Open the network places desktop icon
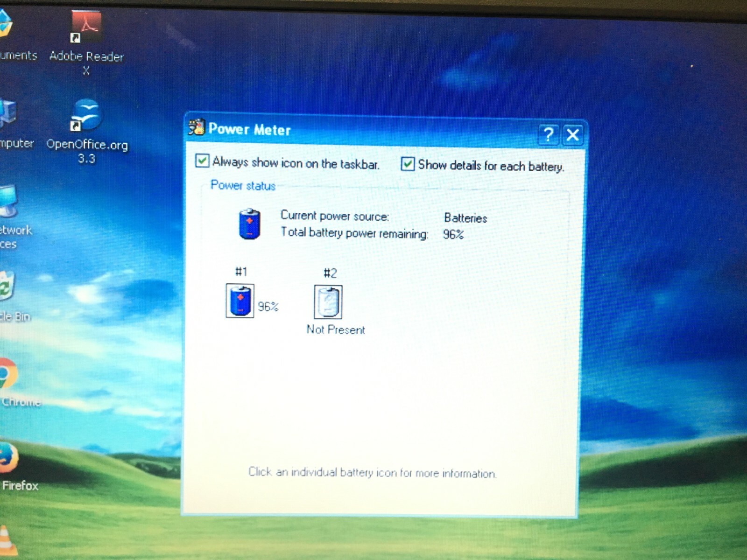 coord(8,202)
